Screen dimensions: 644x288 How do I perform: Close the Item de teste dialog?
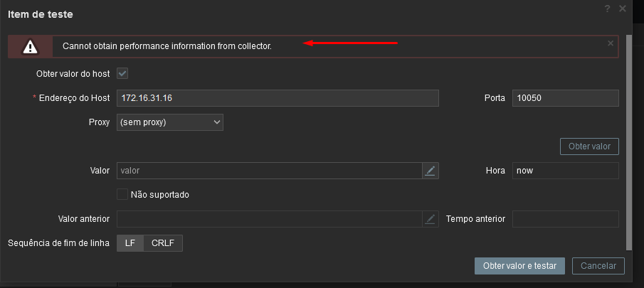tap(623, 9)
